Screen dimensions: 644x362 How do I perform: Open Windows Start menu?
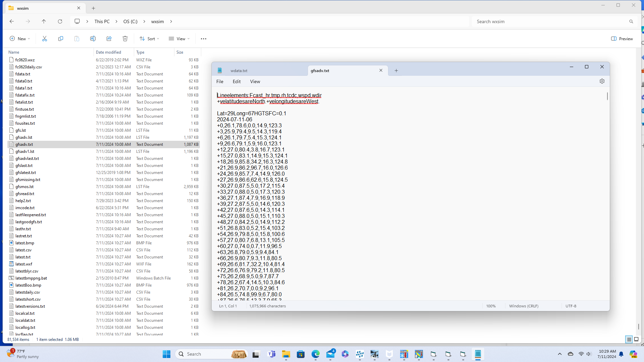pyautogui.click(x=166, y=354)
